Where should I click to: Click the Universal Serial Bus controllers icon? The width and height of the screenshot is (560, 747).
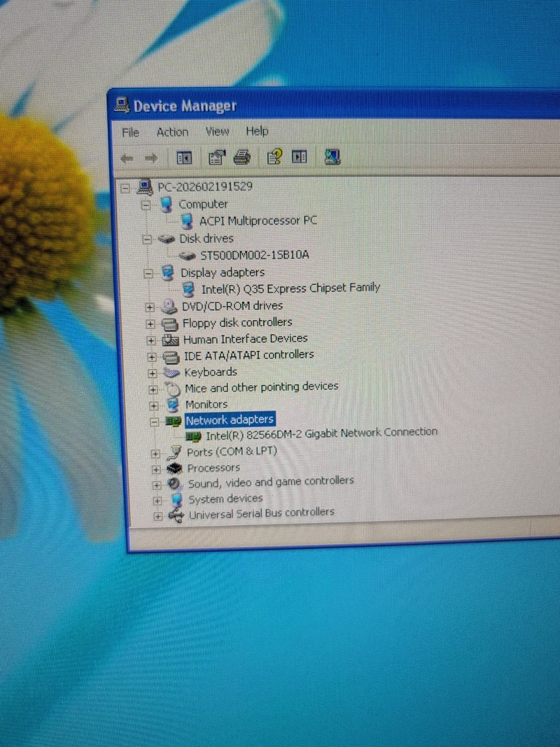click(x=176, y=515)
